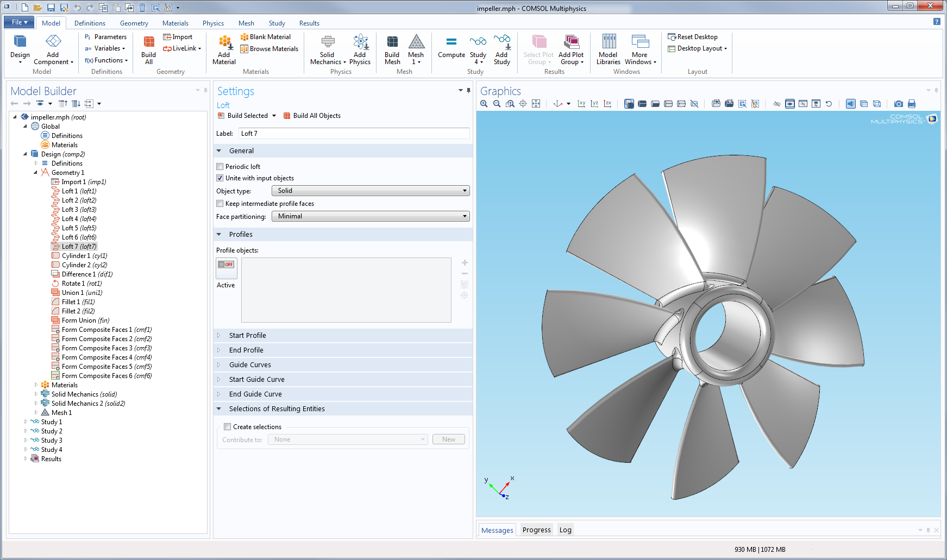Click Build Selected button

click(243, 116)
